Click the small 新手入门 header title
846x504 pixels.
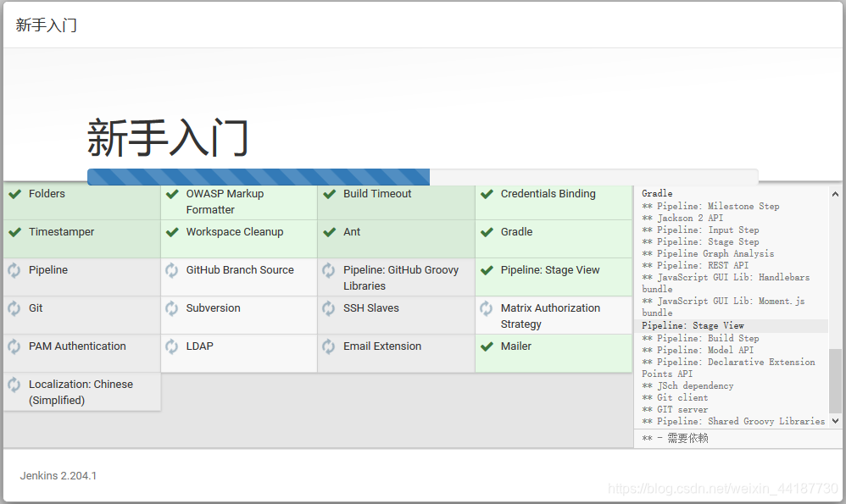click(x=47, y=25)
